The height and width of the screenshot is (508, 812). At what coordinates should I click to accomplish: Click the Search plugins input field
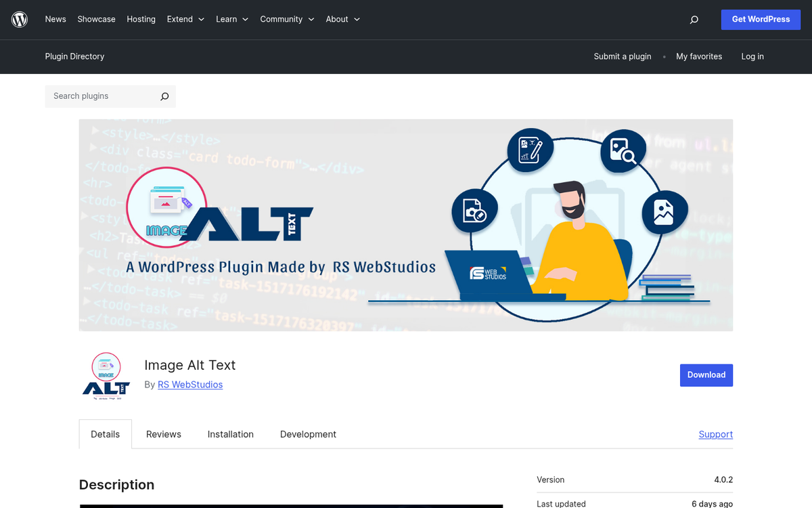click(x=101, y=96)
